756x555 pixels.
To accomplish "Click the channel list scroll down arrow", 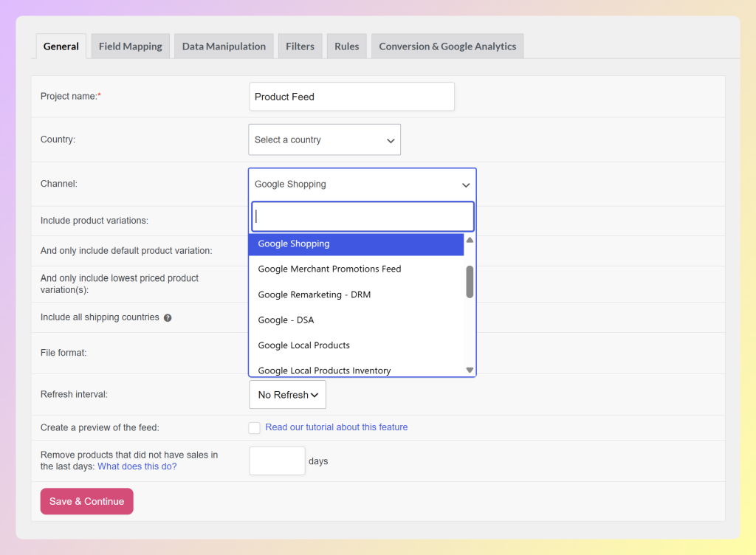I will (x=470, y=370).
